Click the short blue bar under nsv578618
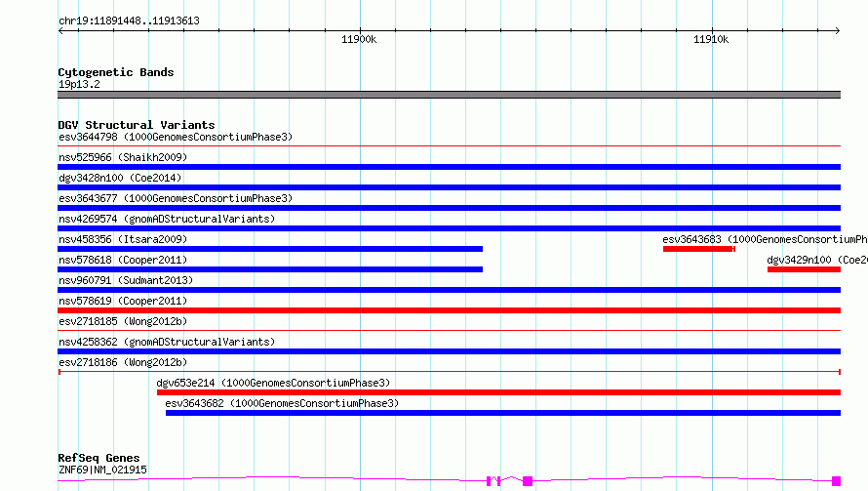Screen dimensions: 868x491 click(x=270, y=269)
